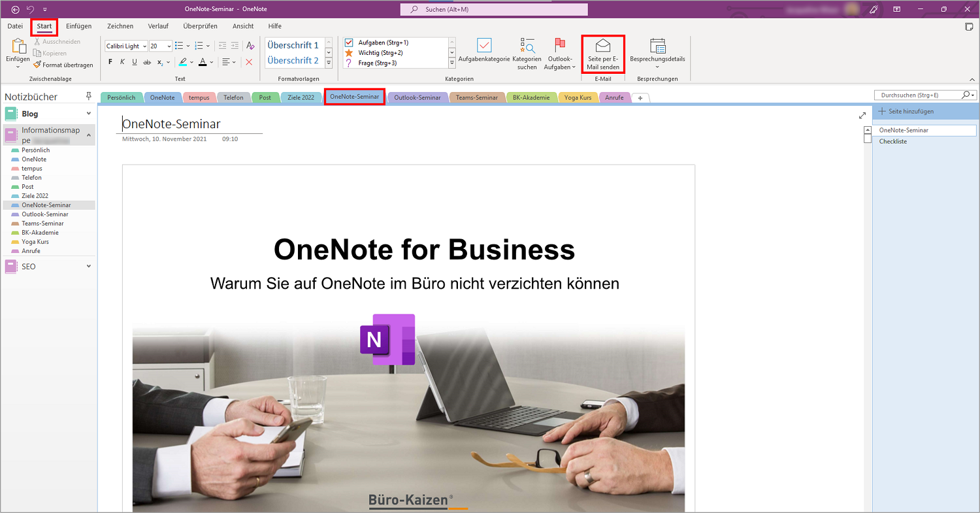The height and width of the screenshot is (513, 980).
Task: Apply the Überschrift 2 style
Action: pyautogui.click(x=293, y=60)
